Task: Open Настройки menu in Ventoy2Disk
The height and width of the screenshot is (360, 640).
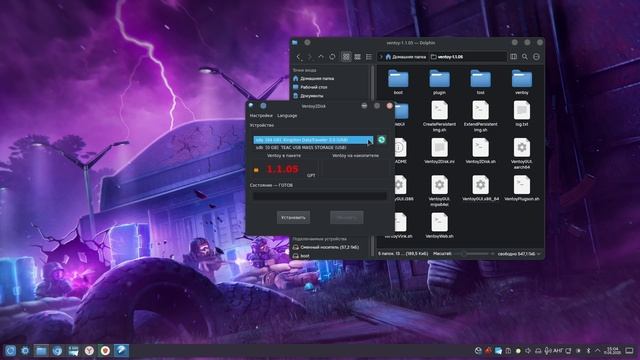Action: 261,116
